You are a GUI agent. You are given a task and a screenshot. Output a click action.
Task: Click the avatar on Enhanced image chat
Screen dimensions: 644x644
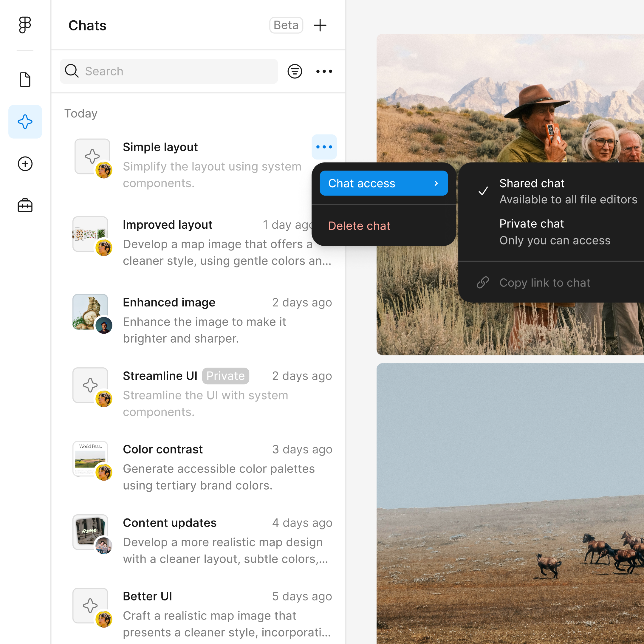pyautogui.click(x=104, y=325)
